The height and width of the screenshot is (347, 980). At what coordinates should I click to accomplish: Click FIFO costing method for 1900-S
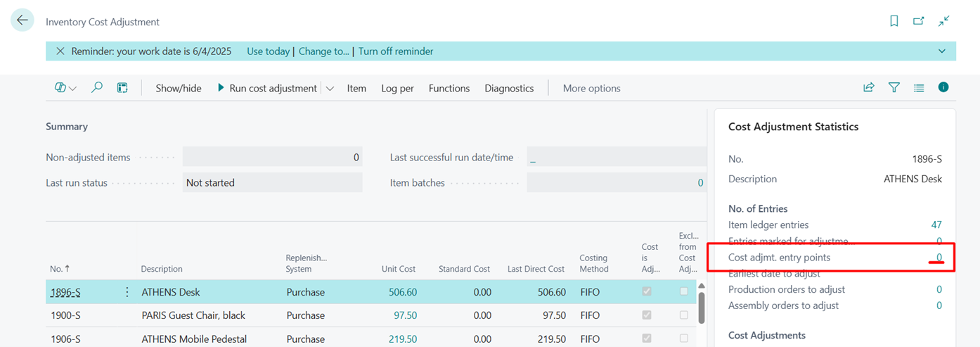[591, 315]
